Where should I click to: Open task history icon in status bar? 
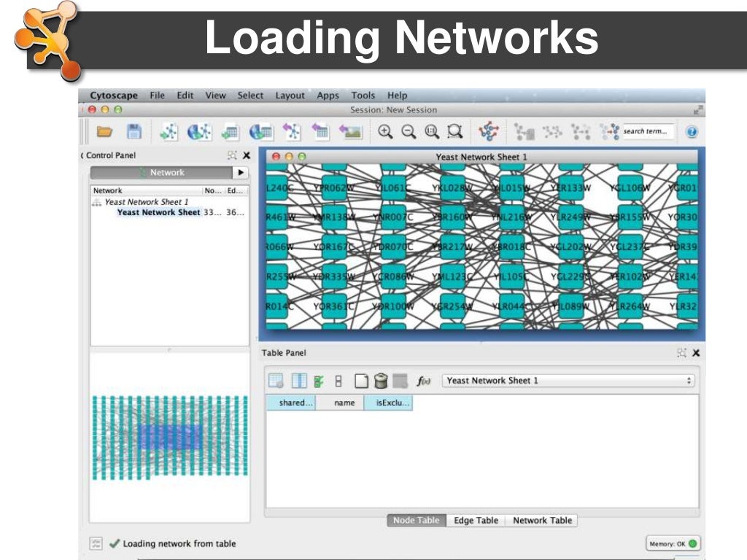point(96,543)
